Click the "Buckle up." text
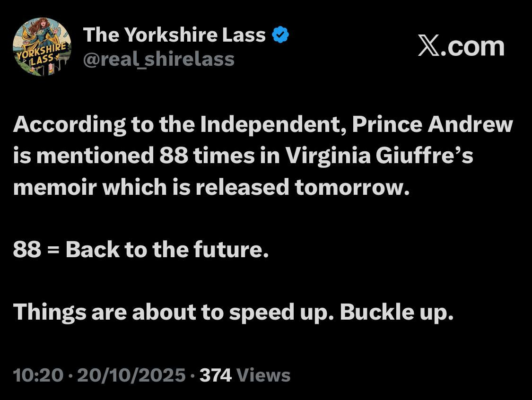This screenshot has width=532, height=400. [x=396, y=312]
